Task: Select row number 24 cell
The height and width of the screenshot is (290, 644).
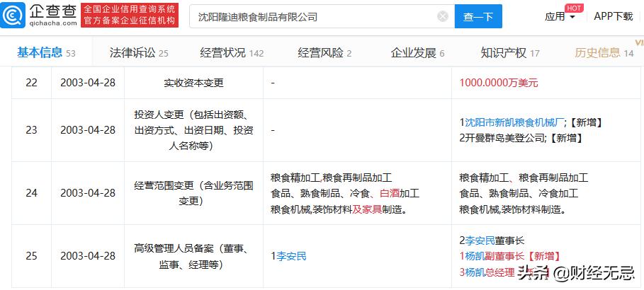Action: point(31,193)
